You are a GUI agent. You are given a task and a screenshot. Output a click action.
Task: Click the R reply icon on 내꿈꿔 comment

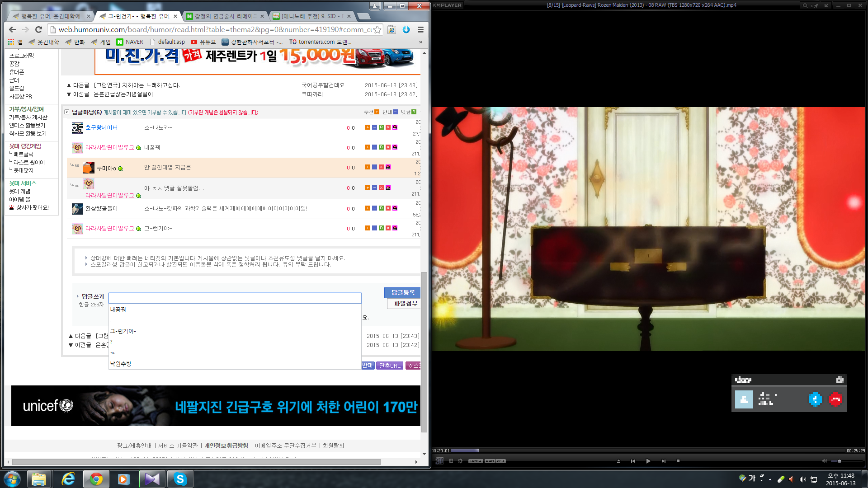[381, 147]
